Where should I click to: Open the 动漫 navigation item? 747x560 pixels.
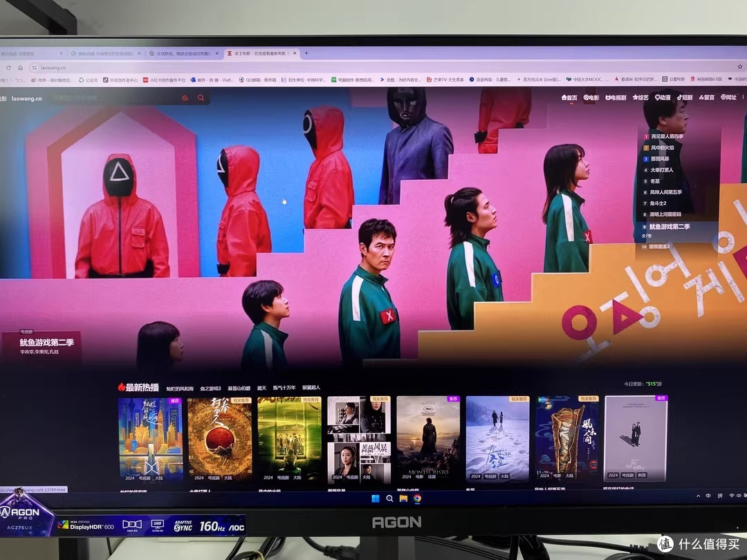coord(663,97)
